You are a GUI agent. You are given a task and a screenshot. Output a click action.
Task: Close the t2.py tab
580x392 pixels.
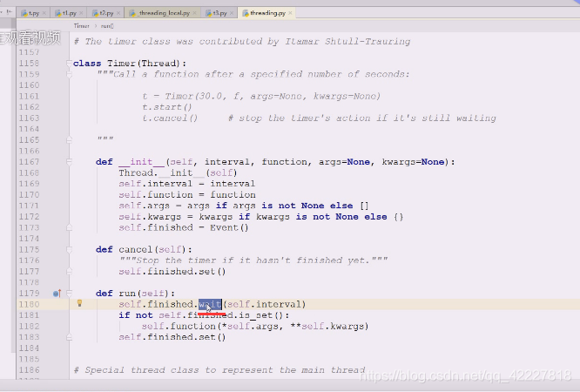pos(118,13)
